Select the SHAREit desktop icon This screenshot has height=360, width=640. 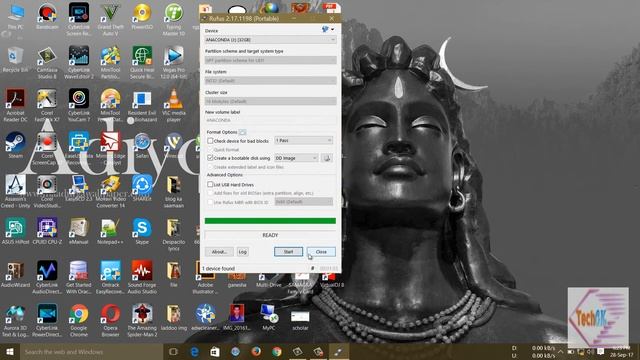click(142, 188)
